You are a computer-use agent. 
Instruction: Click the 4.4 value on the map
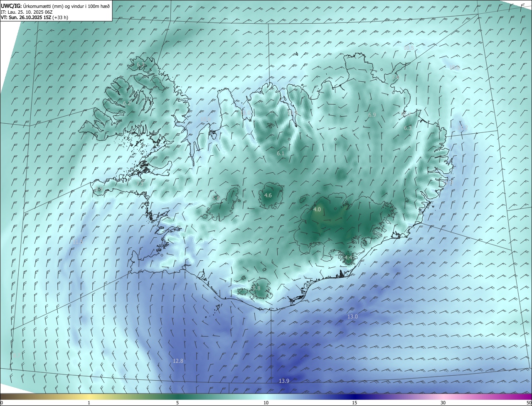348,258
